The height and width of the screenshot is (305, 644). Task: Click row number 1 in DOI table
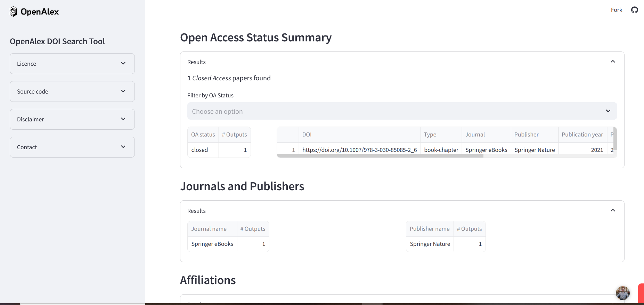288,150
